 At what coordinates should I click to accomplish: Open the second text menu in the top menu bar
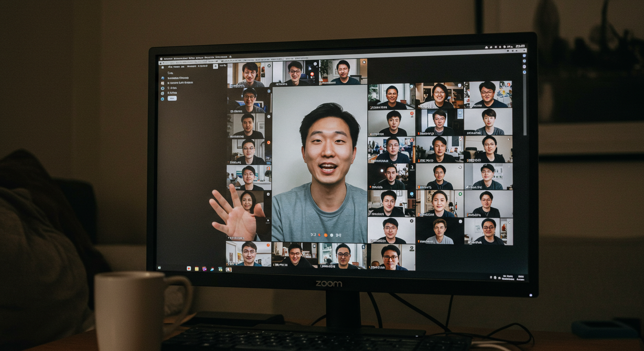181,58
